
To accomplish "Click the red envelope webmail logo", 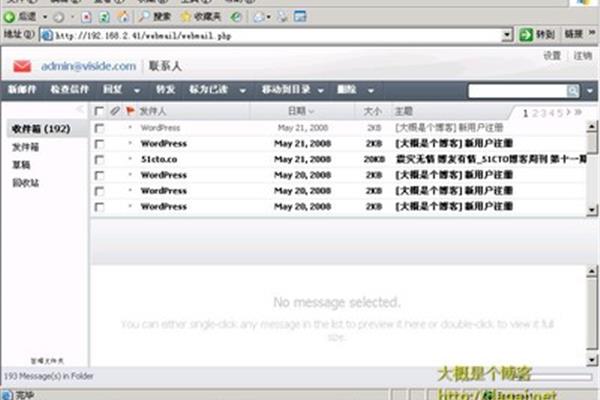I will coord(22,66).
